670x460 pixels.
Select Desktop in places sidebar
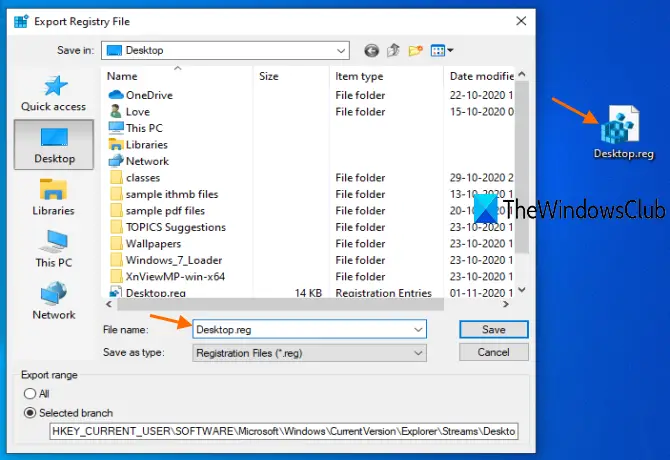[x=54, y=145]
